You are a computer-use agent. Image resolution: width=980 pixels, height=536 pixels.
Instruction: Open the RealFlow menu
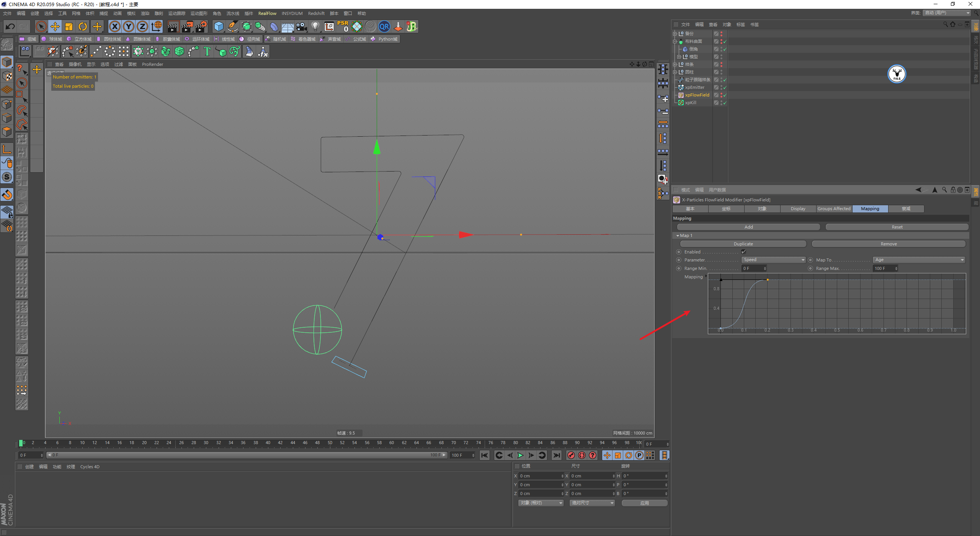(267, 13)
